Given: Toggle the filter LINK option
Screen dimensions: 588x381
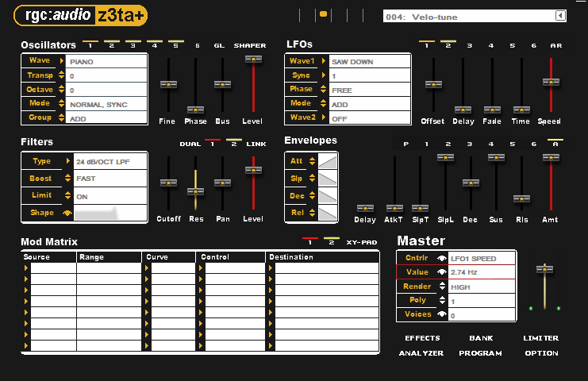Looking at the screenshot, I should 256,144.
